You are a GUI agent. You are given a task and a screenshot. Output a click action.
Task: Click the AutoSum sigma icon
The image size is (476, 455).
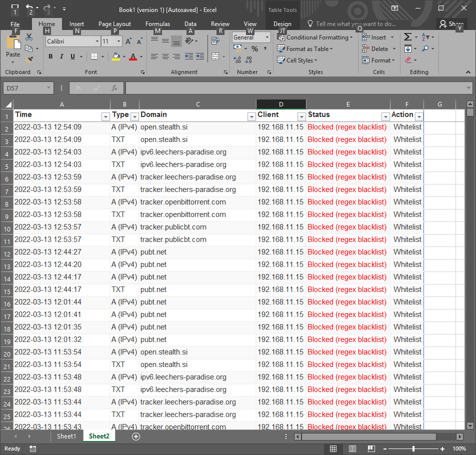(407, 37)
